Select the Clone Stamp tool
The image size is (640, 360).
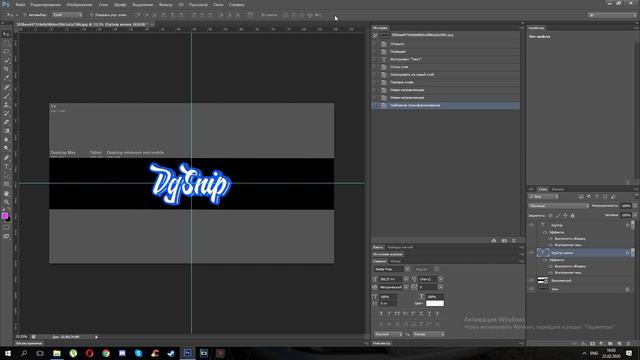(x=6, y=105)
